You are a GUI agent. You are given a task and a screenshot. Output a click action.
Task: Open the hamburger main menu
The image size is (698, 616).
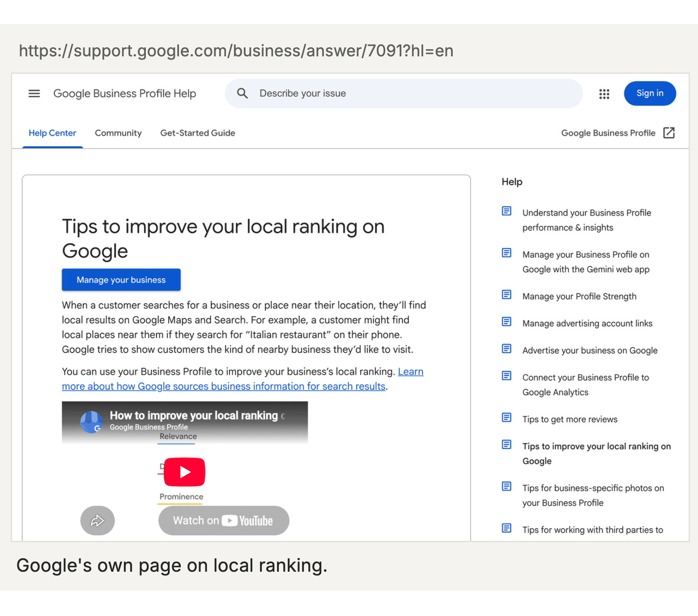[34, 93]
